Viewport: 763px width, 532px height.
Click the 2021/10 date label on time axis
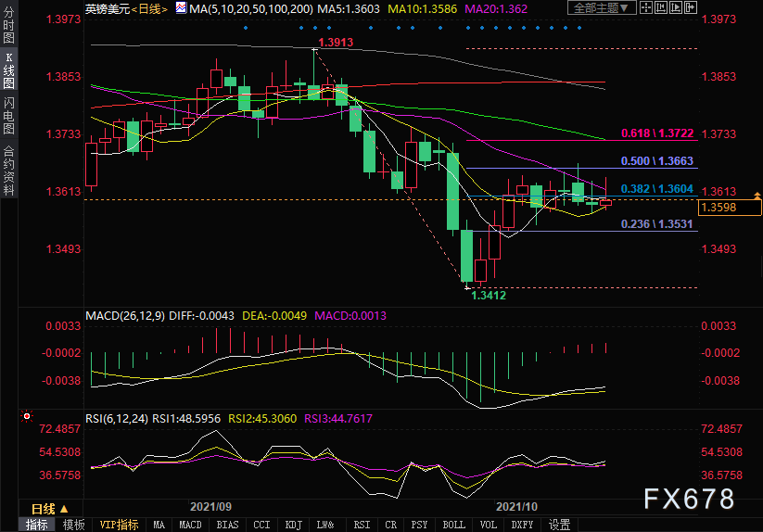(516, 507)
